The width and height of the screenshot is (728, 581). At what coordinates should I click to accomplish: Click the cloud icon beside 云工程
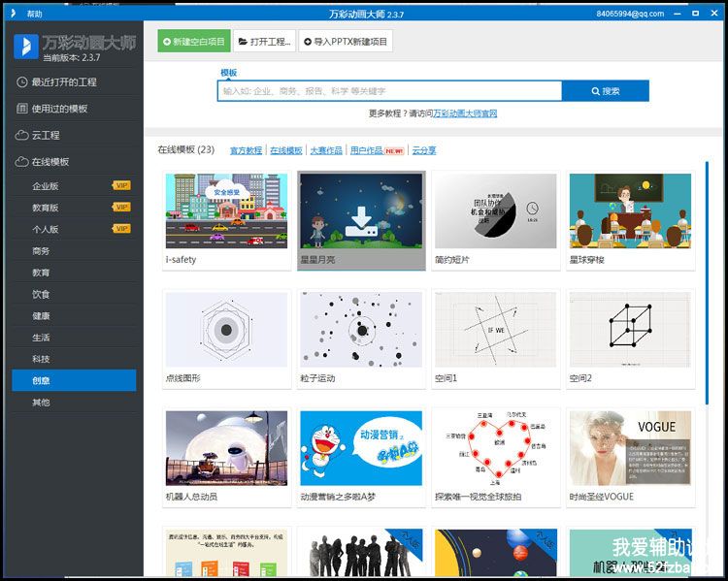22,136
